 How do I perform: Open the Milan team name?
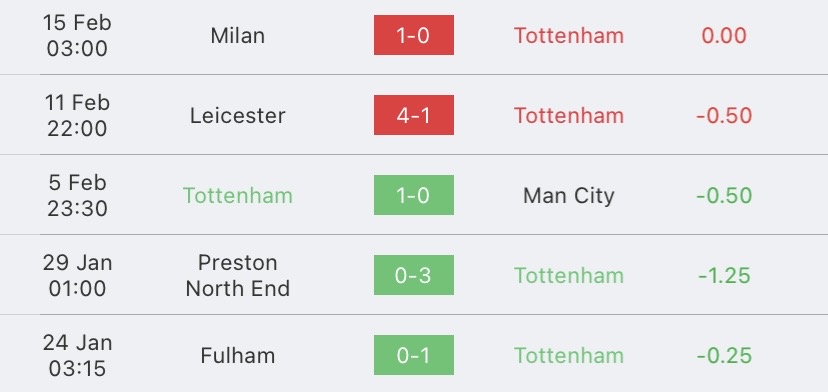coord(238,35)
